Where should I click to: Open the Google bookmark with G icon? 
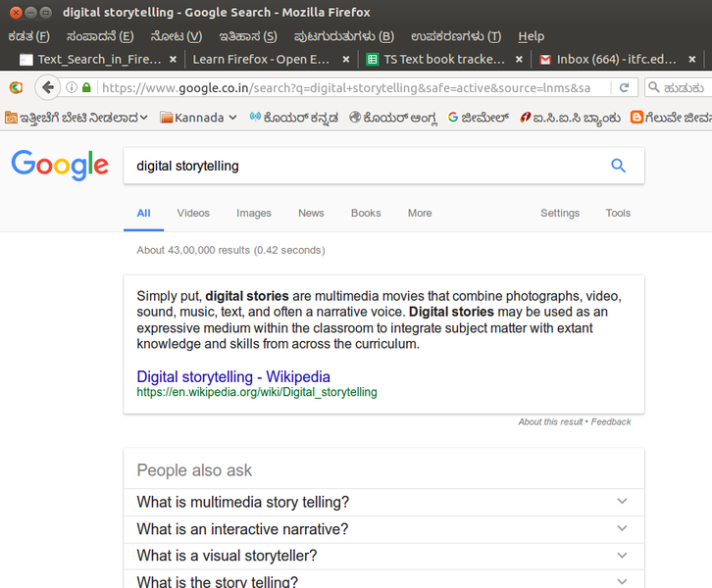point(479,118)
